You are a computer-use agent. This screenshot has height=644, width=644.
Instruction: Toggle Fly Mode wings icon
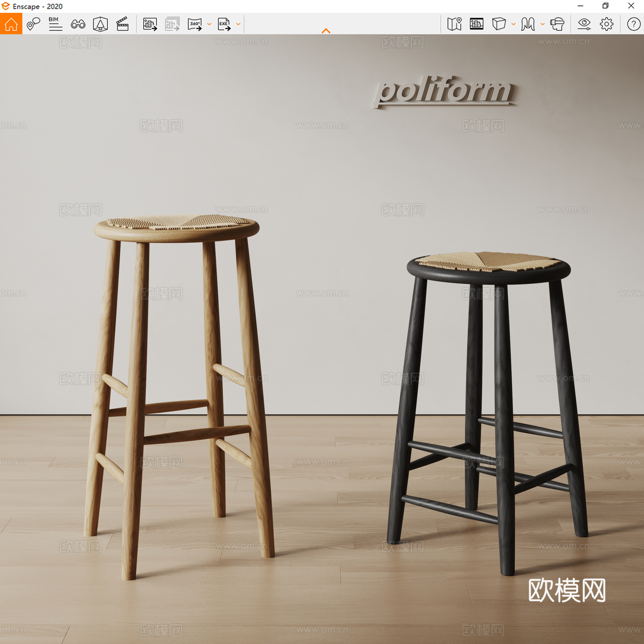pyautogui.click(x=528, y=24)
